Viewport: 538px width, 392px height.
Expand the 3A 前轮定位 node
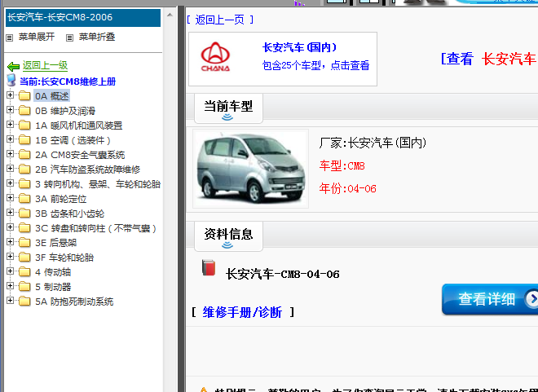point(11,198)
